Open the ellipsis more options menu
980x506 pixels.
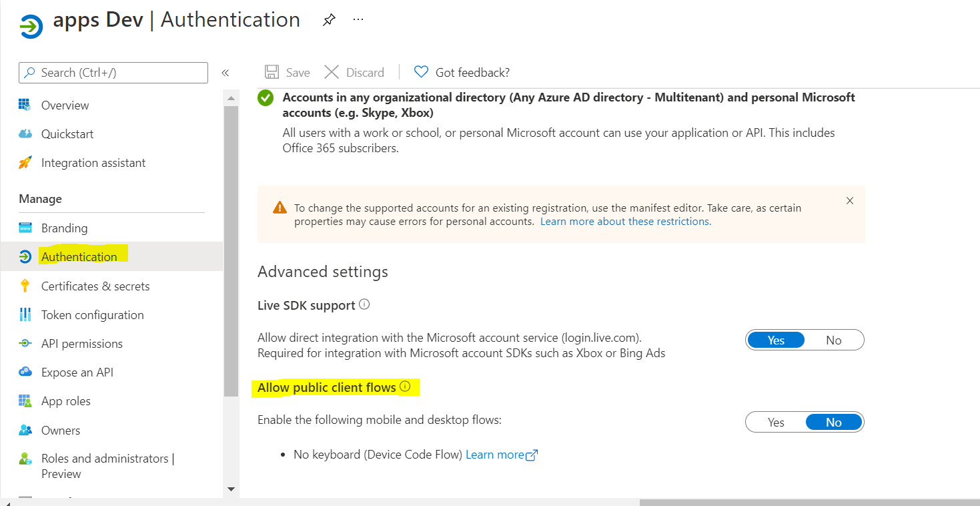tap(358, 19)
